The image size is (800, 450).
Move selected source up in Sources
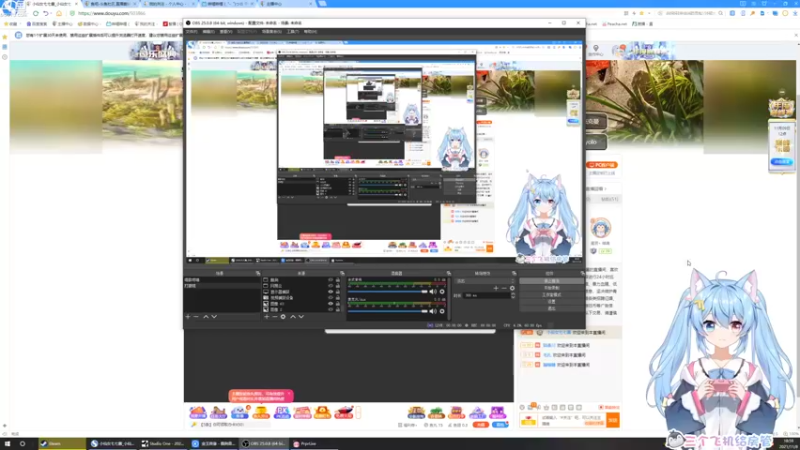click(293, 317)
